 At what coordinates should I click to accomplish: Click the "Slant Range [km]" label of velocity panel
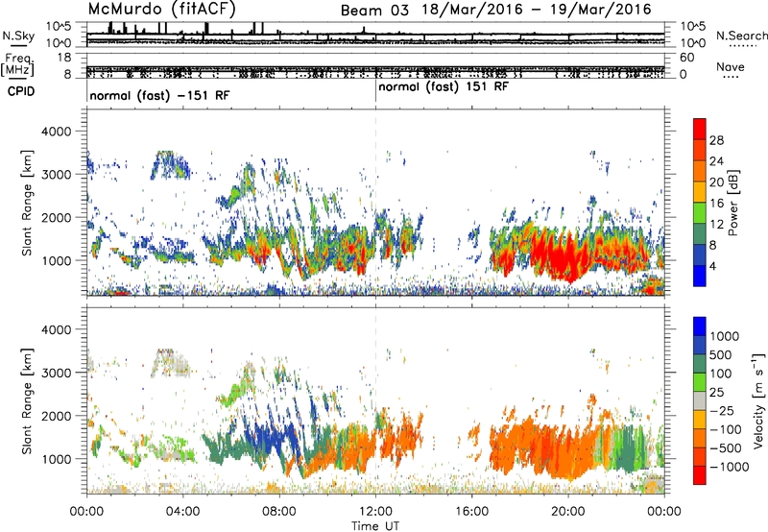click(27, 400)
